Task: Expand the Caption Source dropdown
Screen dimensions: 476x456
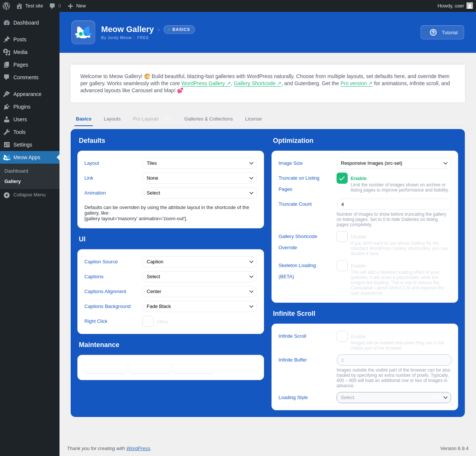Action: [x=200, y=262]
